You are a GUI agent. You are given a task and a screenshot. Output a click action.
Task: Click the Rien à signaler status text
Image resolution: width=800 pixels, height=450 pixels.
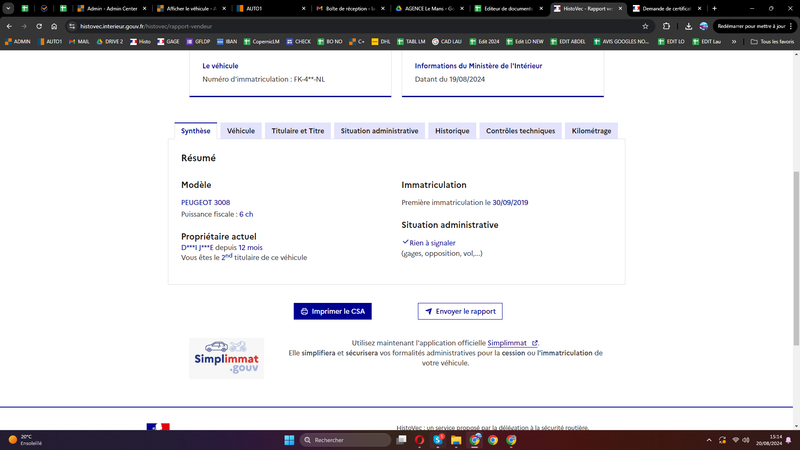click(432, 243)
